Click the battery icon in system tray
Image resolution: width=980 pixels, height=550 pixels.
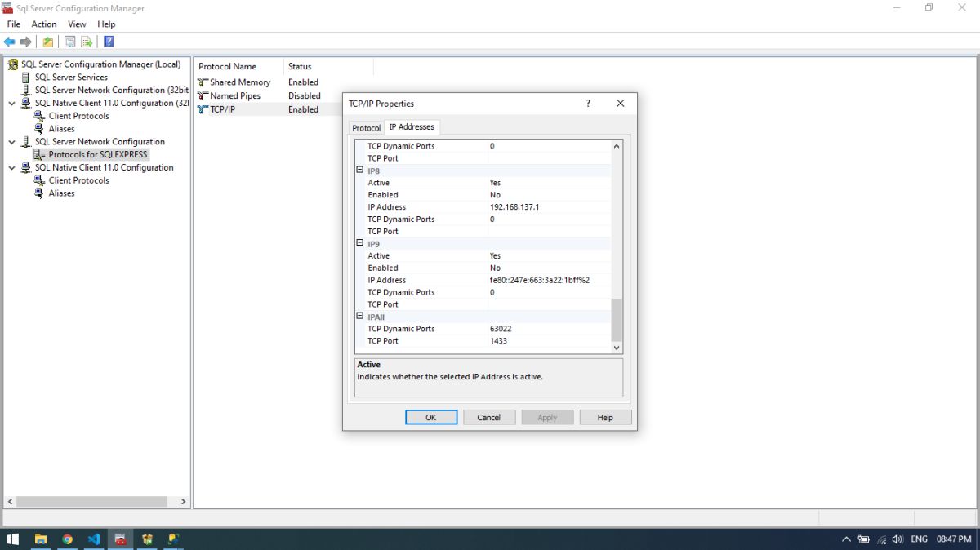(864, 539)
